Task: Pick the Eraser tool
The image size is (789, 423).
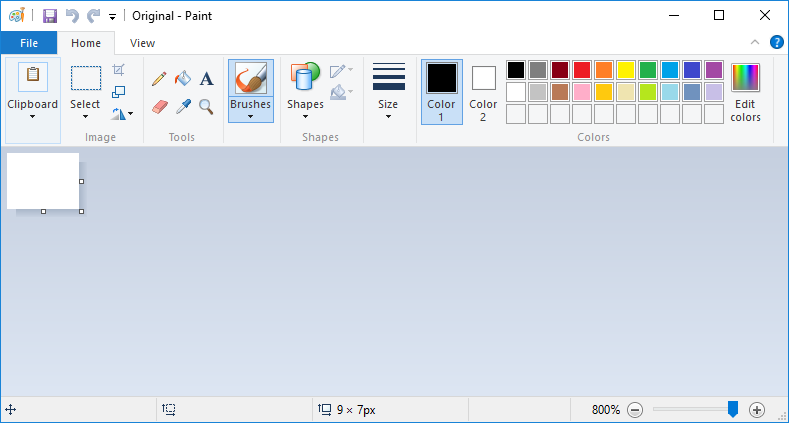Action: (160, 107)
